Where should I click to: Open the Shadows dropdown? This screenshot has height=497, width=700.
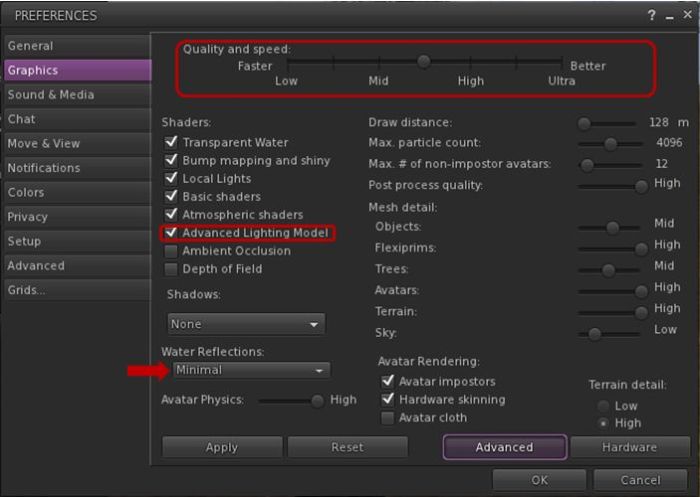point(246,324)
